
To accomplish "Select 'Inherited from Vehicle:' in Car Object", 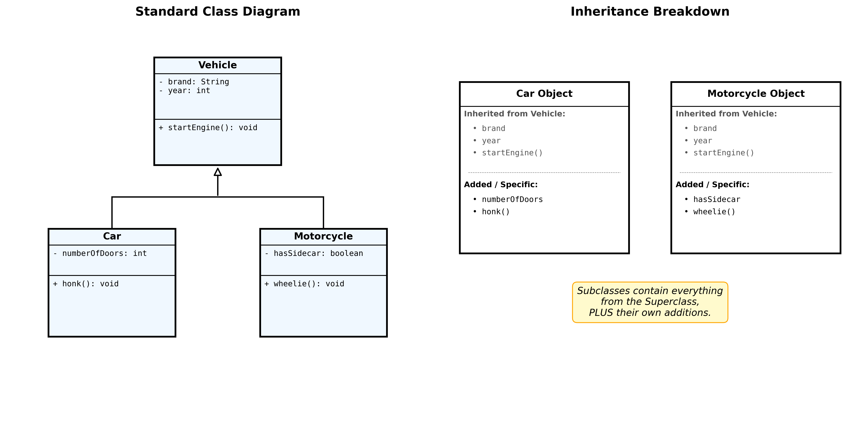I will [x=515, y=114].
